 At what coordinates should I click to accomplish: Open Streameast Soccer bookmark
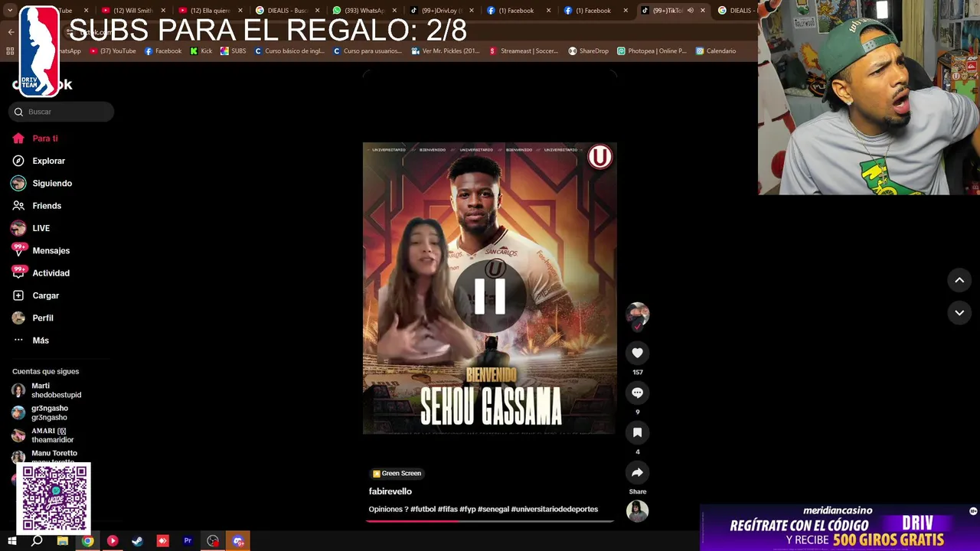tap(524, 51)
